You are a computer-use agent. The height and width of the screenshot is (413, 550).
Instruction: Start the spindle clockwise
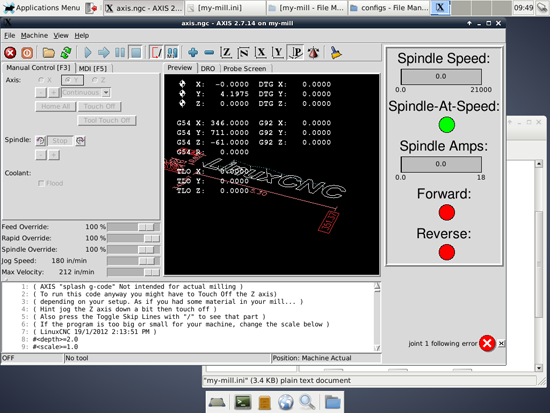pos(80,141)
